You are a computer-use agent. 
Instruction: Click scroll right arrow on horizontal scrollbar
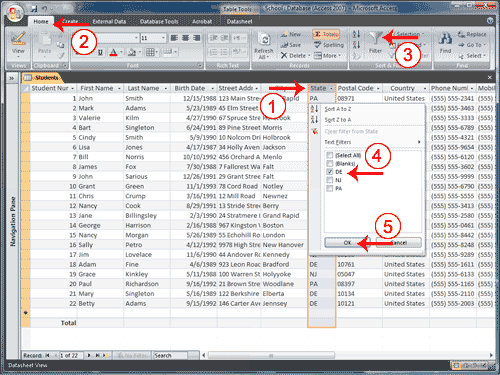tap(491, 355)
